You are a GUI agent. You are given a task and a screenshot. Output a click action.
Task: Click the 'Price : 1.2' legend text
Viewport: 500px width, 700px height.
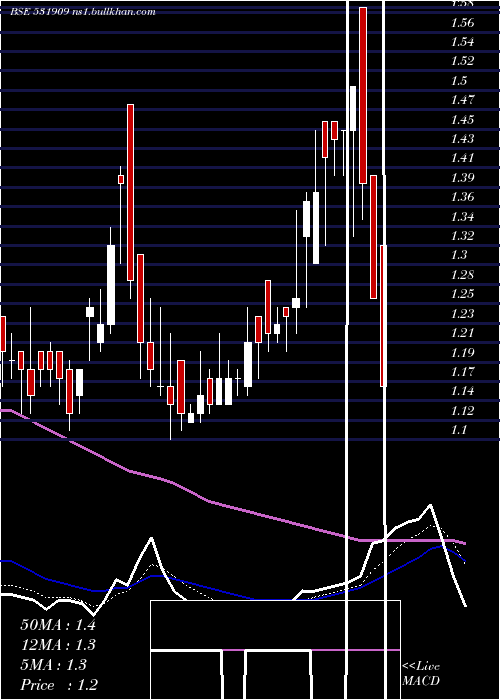(x=59, y=685)
